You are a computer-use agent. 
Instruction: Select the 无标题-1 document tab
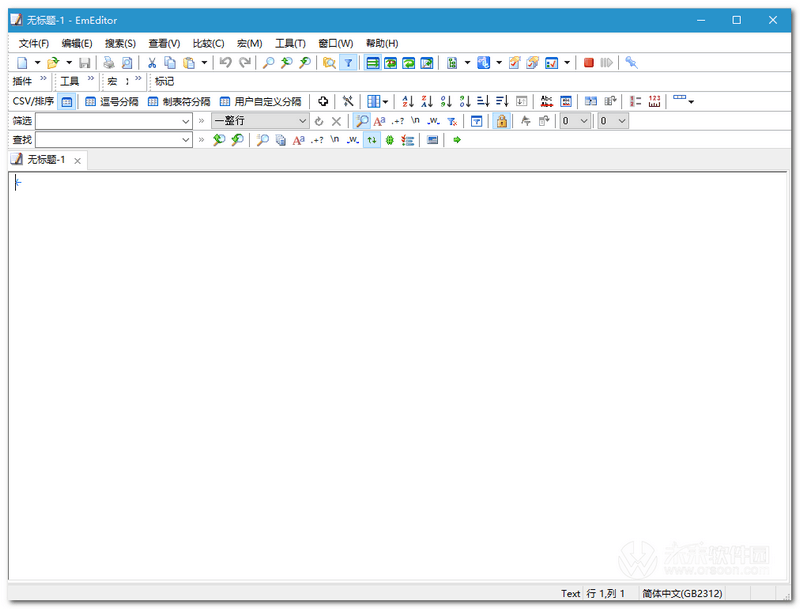click(46, 160)
